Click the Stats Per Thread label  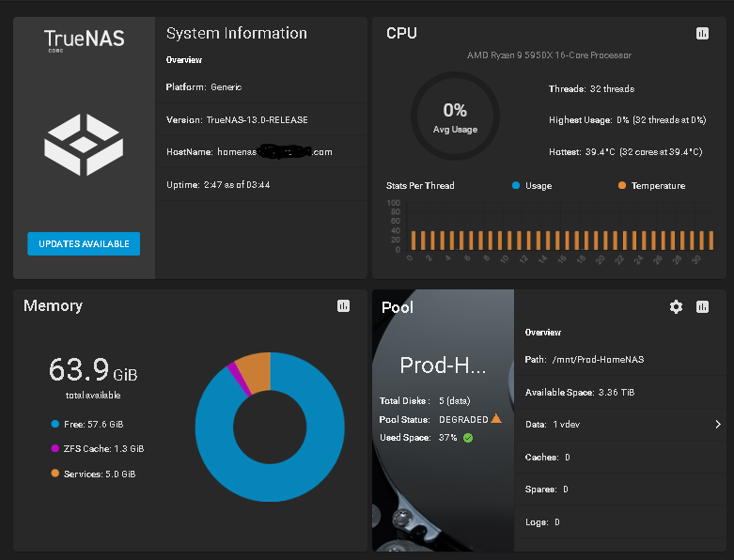tap(420, 186)
